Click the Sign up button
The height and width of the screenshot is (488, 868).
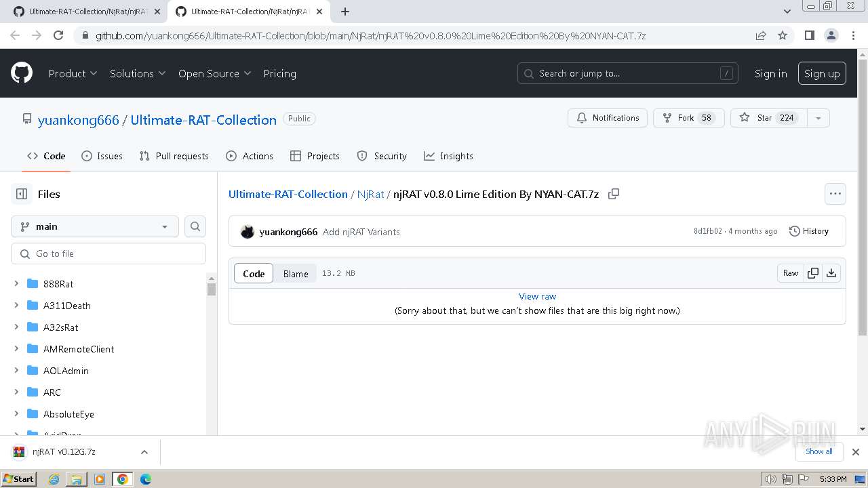click(822, 73)
